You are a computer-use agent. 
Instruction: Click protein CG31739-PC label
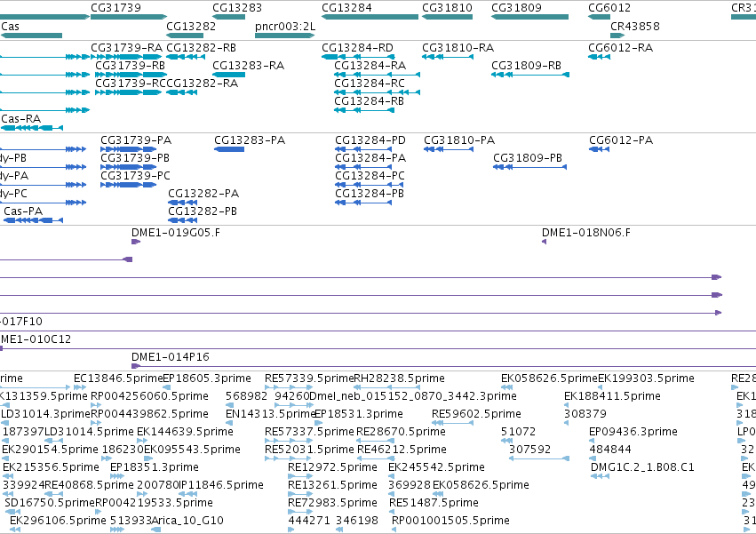[x=135, y=176]
